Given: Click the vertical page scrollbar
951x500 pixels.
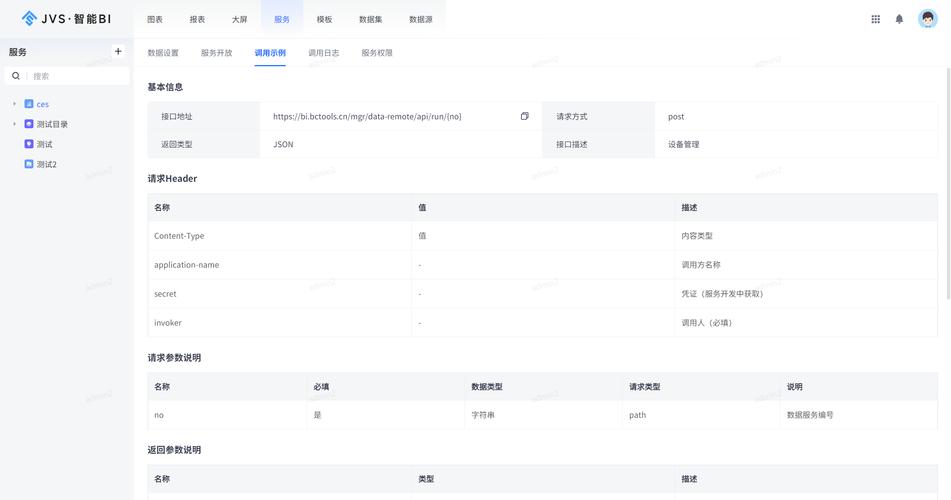Looking at the screenshot, I should point(947,180).
